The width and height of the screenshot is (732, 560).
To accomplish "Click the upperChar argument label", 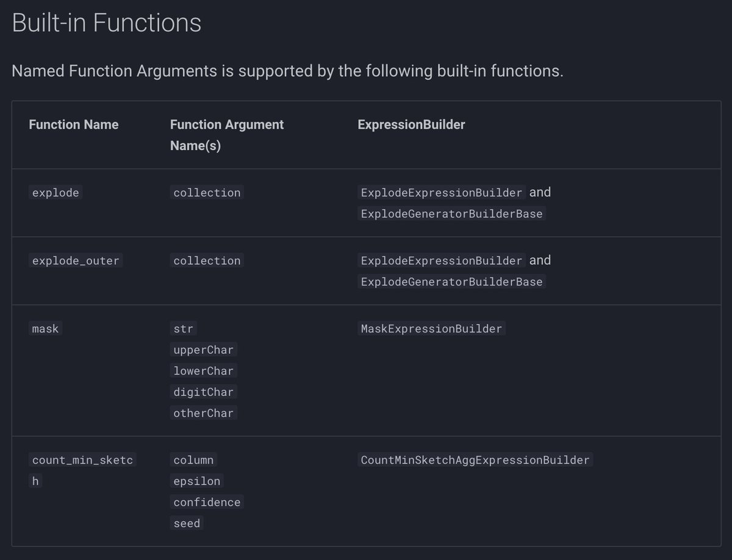I will (x=204, y=350).
